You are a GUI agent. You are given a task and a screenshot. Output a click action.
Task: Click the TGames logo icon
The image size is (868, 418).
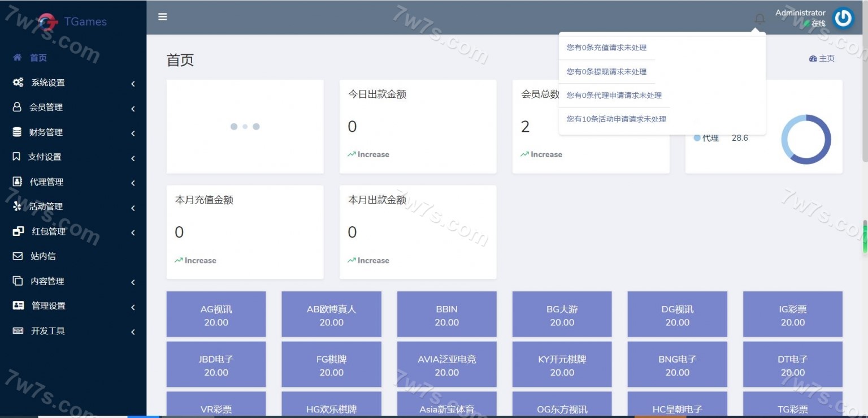[49, 22]
